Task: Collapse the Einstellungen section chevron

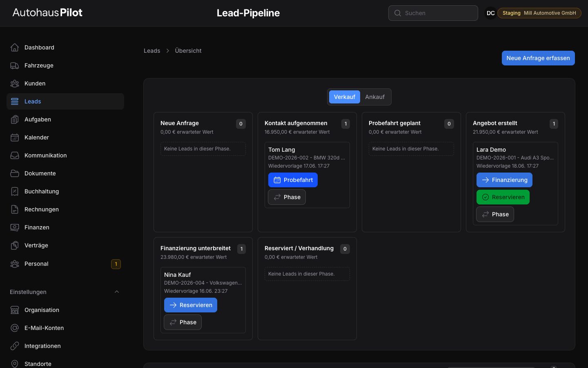Action: (117, 292)
